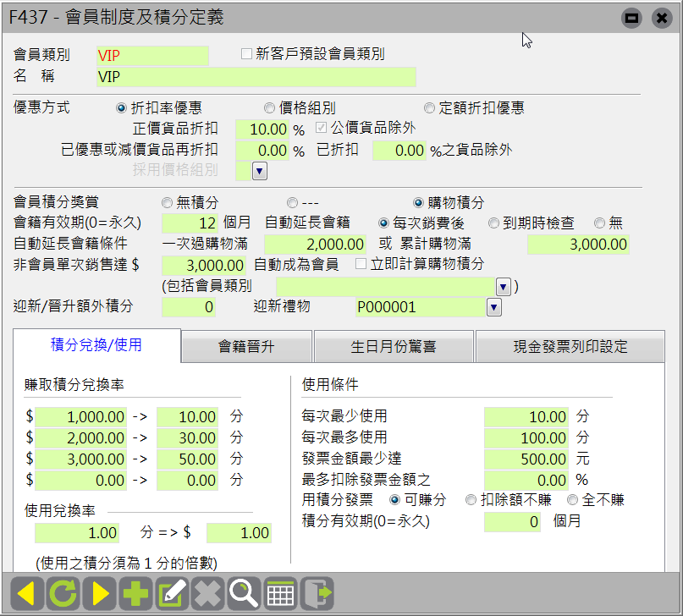
Task: Go to next record with right arrow
Action: tap(99, 593)
